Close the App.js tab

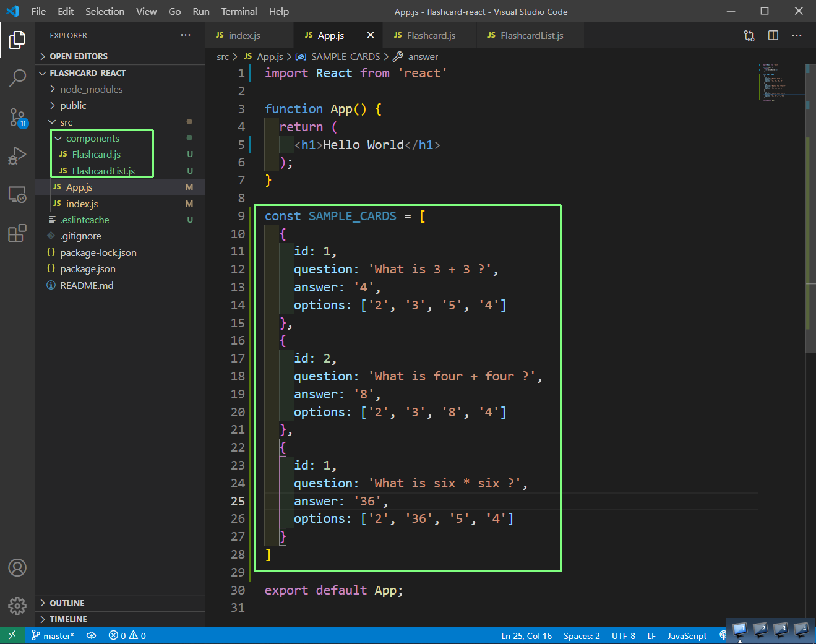pyautogui.click(x=371, y=35)
